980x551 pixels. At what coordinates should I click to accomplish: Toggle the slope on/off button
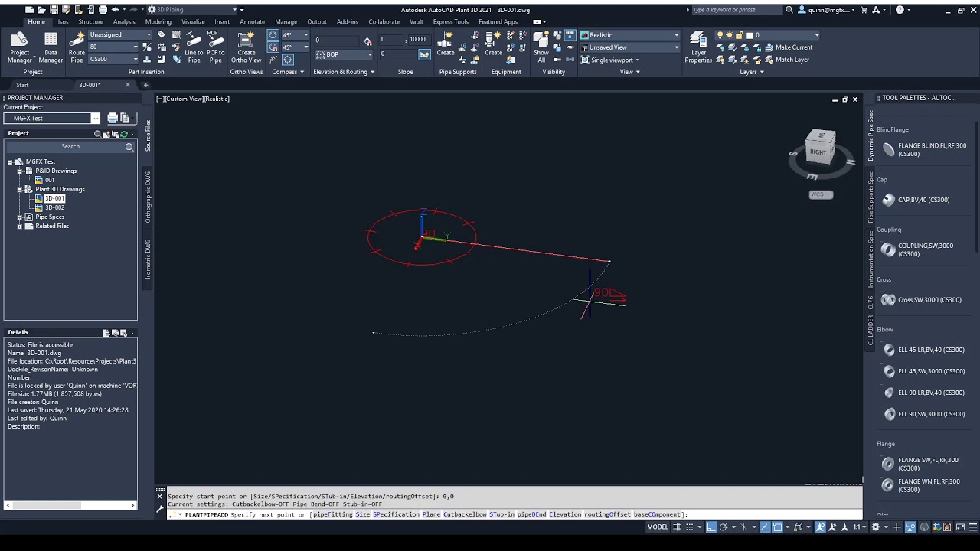click(x=424, y=54)
